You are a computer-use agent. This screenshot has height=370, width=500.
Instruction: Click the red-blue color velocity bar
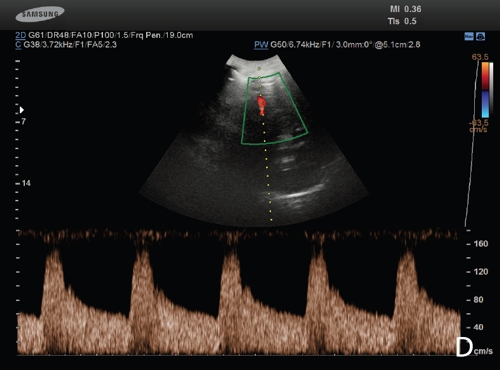click(485, 90)
